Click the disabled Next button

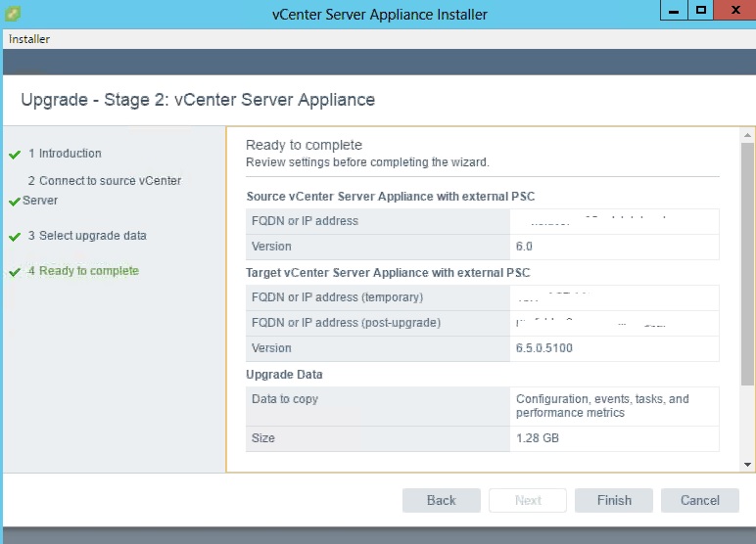pos(528,500)
